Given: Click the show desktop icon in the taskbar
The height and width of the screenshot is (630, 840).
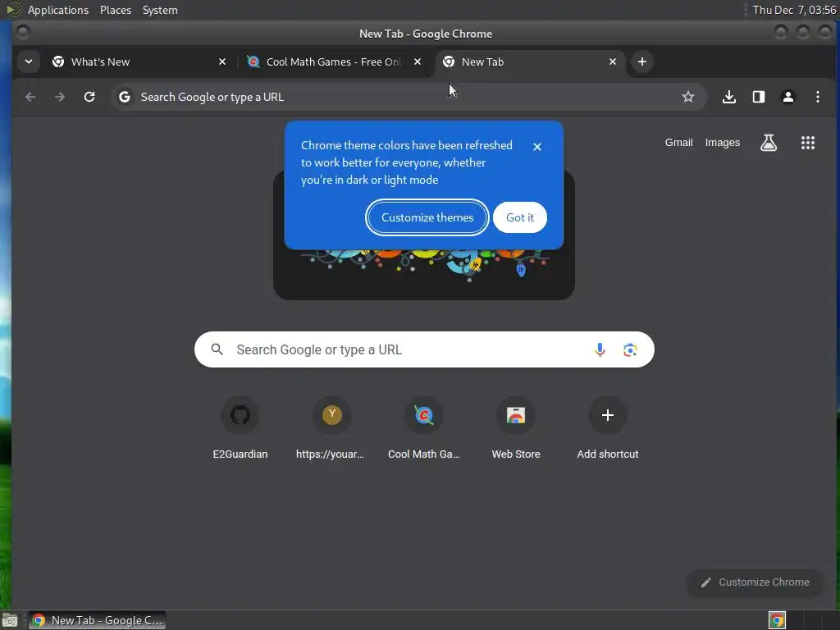Looking at the screenshot, I should [x=10, y=620].
